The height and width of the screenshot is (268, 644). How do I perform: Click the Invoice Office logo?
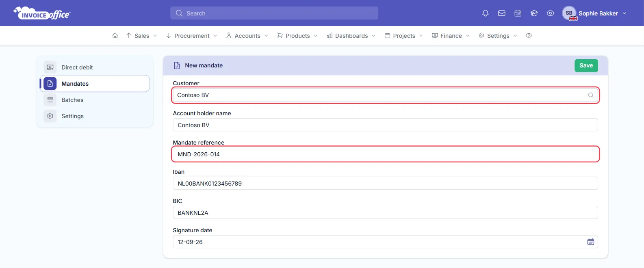point(42,13)
